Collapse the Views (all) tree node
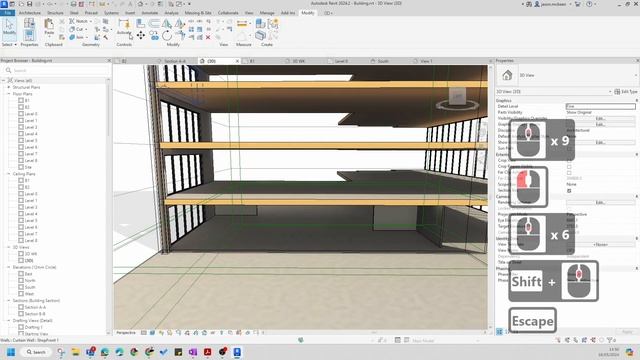The width and height of the screenshot is (640, 360). click(x=3, y=80)
